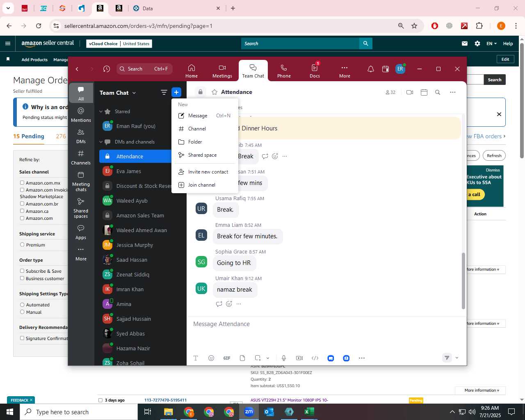Click the Seller Central search box
This screenshot has width=525, height=420.
(300, 43)
